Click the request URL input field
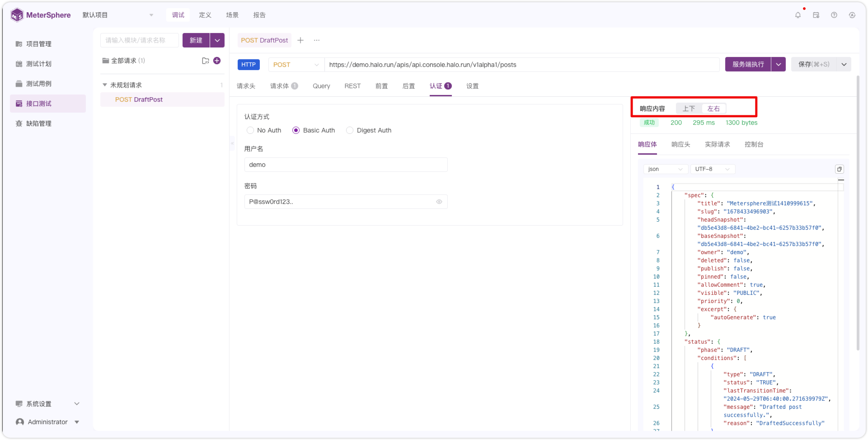 522,65
